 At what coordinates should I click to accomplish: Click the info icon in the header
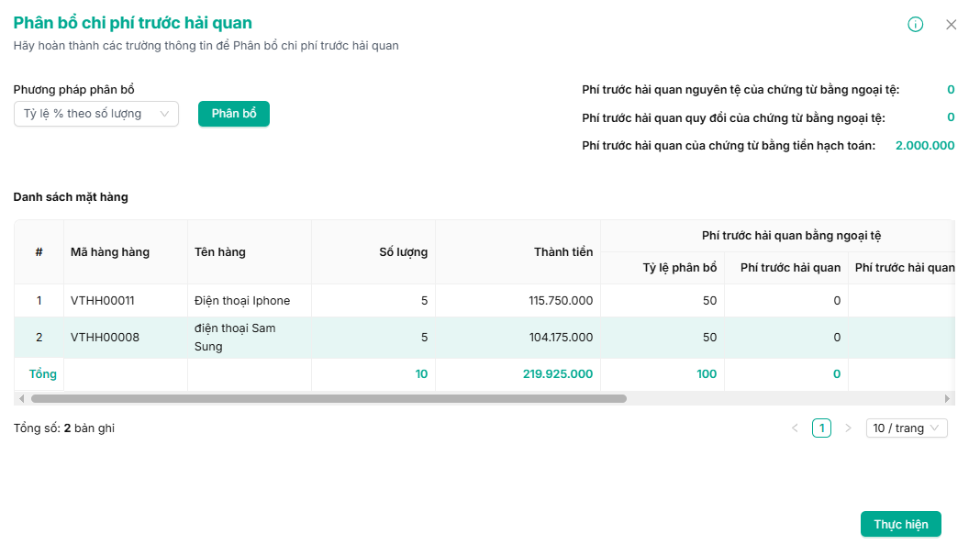click(915, 25)
